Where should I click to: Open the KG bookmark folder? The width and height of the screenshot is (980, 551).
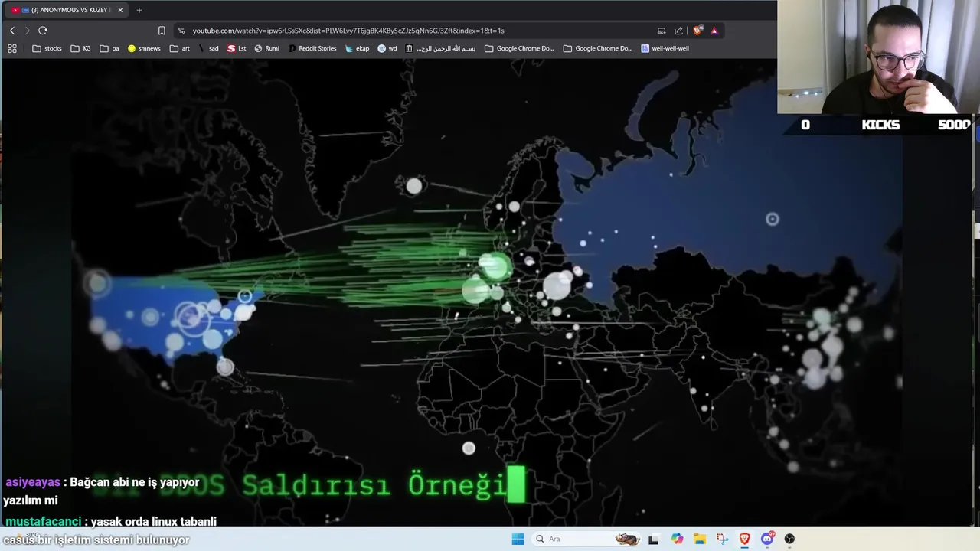point(80,48)
